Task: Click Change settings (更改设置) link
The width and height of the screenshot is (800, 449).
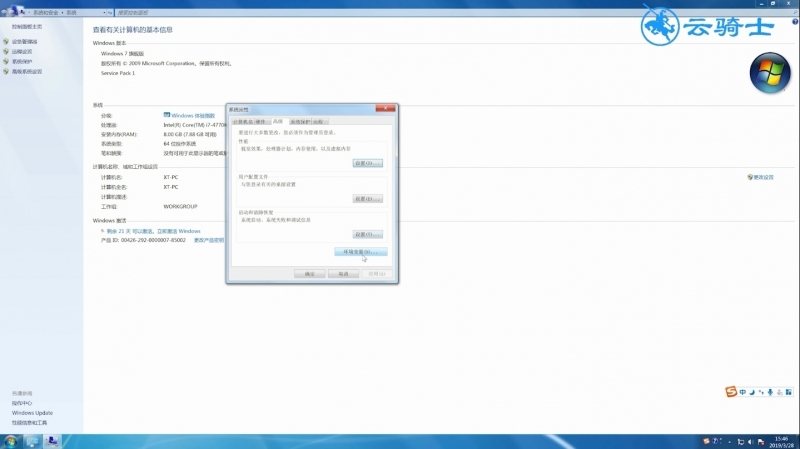Action: coord(764,178)
